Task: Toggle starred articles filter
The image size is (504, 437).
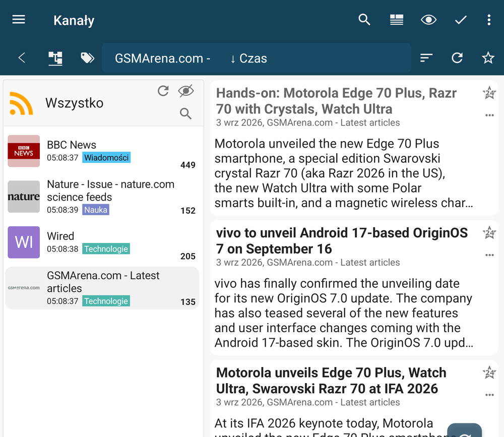Action: coord(488,58)
